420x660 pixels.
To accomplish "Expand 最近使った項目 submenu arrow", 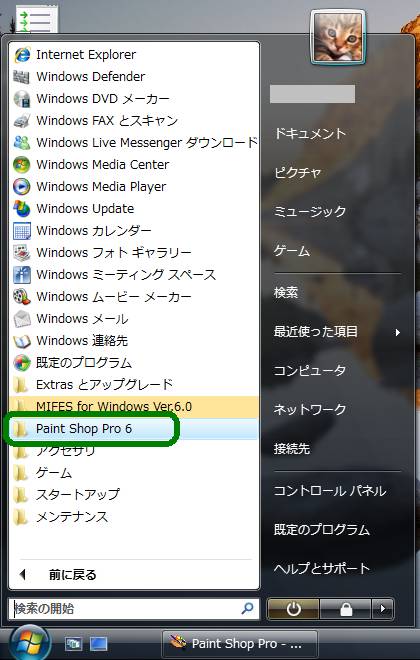I will 398,333.
